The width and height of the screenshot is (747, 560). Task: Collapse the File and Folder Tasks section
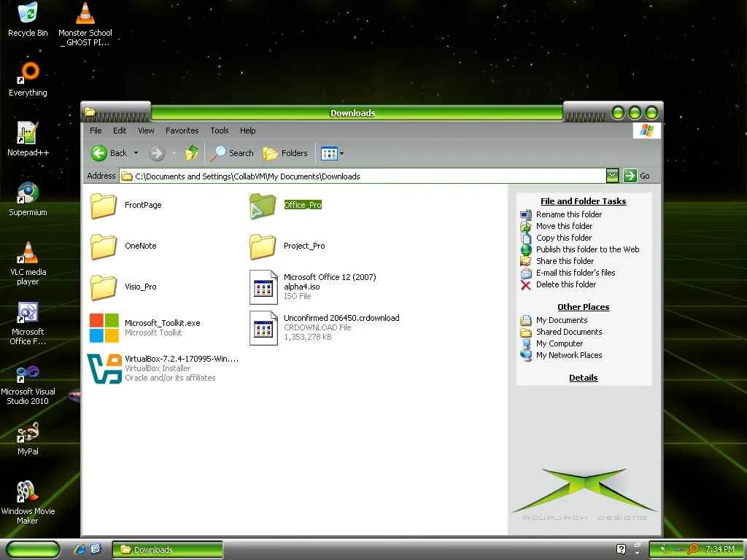[x=583, y=201]
